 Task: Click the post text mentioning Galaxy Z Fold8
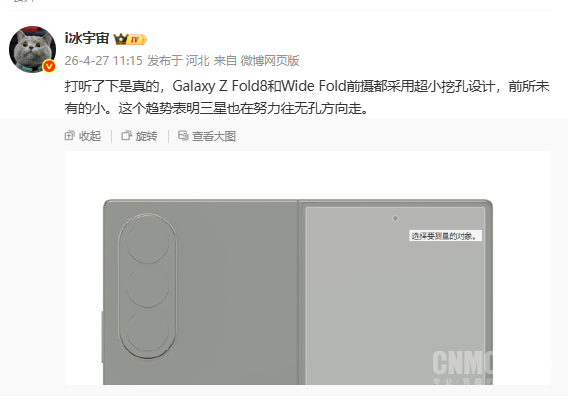pos(307,97)
